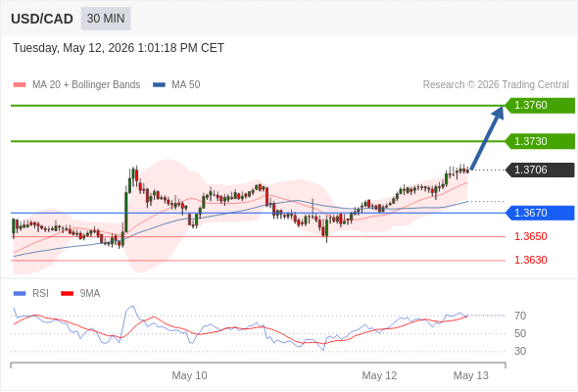Screen dimensions: 578x392
Task: Click the May 12 date axis label
Action: 379,375
